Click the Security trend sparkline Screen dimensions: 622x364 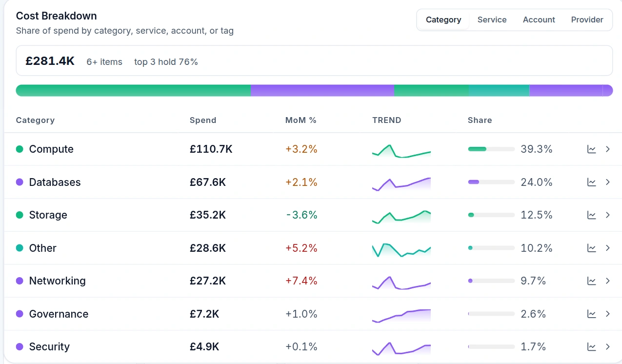pyautogui.click(x=401, y=348)
